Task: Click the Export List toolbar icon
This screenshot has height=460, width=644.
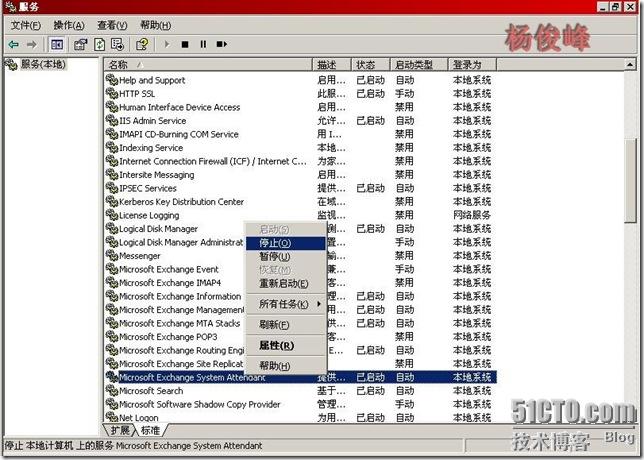Action: click(117, 44)
